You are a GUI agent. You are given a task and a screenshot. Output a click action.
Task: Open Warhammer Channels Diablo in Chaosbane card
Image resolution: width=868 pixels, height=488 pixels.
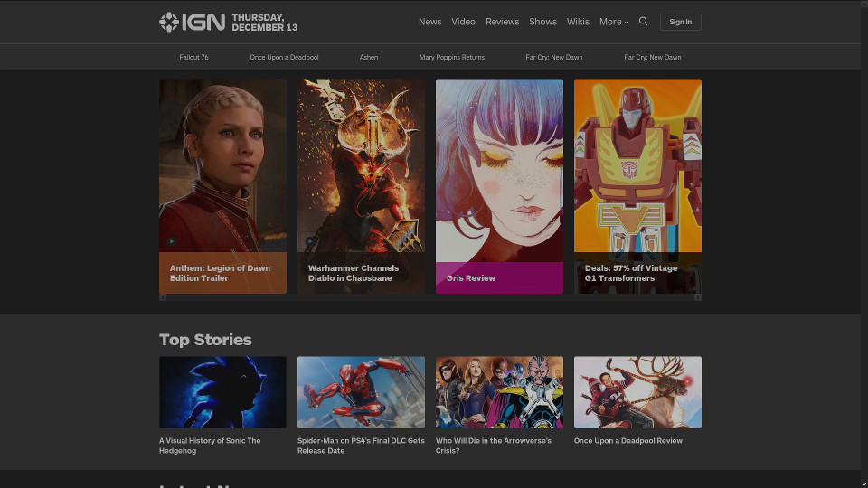click(x=361, y=186)
